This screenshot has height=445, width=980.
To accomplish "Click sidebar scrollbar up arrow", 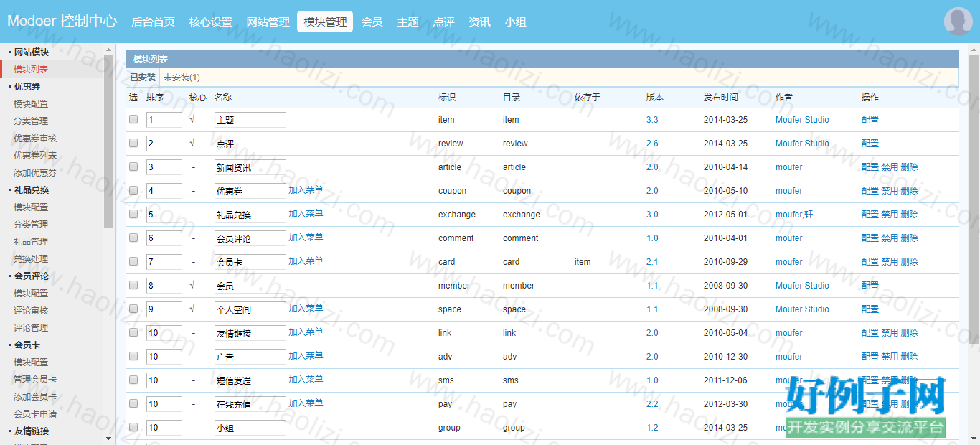I will point(109,50).
